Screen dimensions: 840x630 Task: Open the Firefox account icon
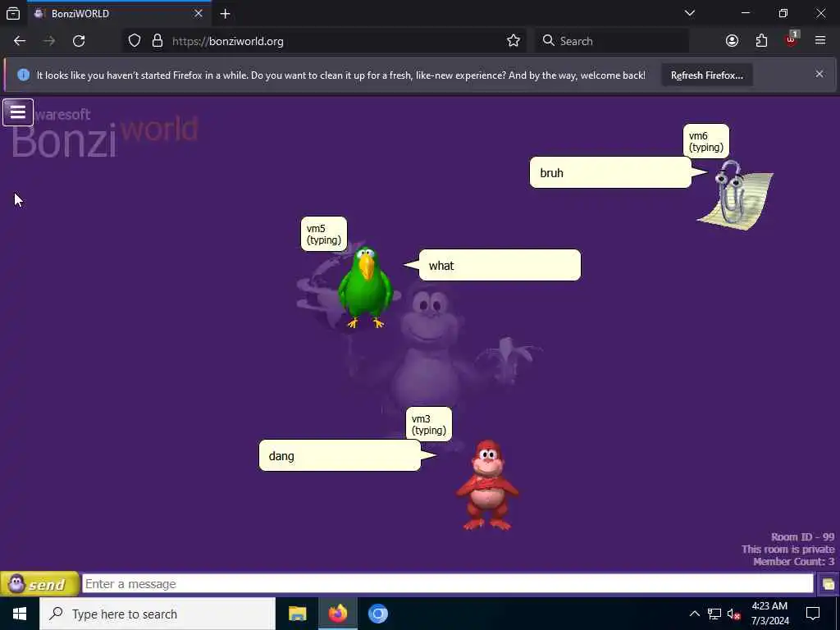[x=732, y=41]
